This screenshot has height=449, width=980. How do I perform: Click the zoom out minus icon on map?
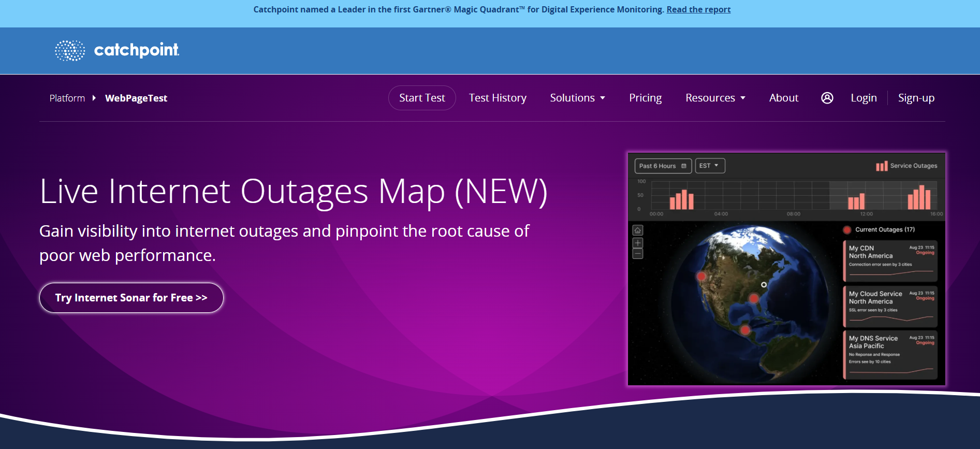pos(638,254)
